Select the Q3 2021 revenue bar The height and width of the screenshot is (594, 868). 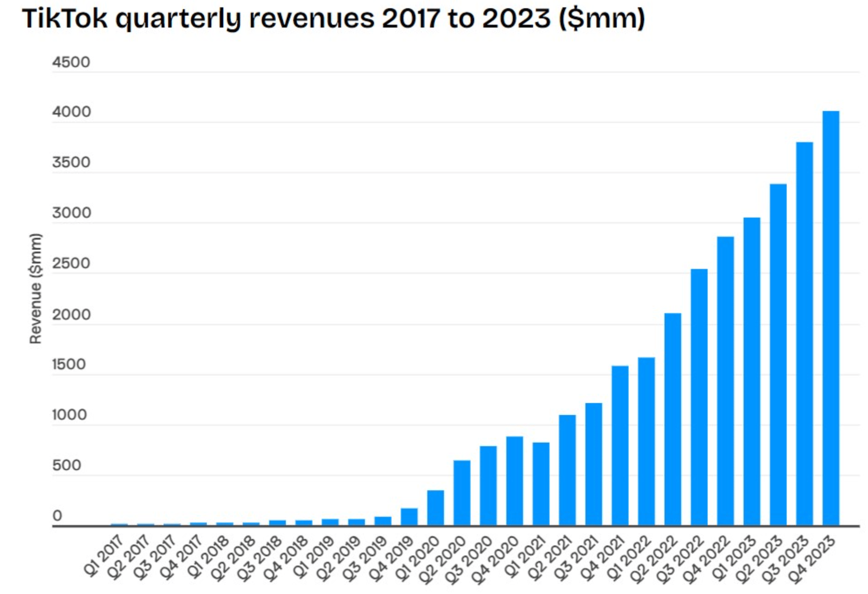[593, 464]
